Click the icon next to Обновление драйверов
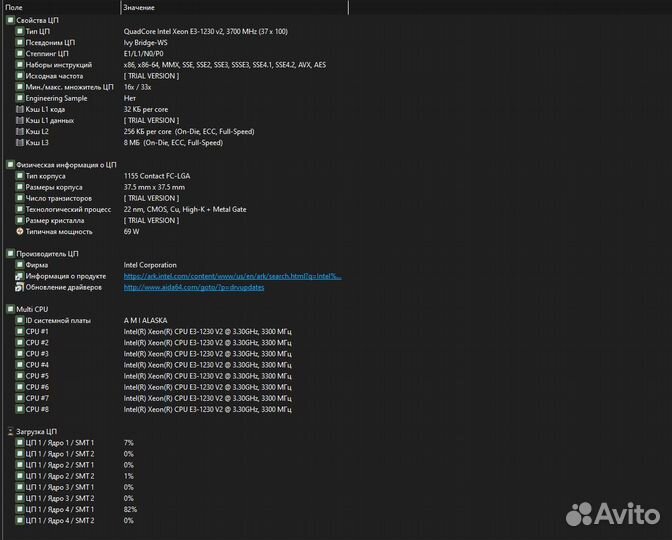Viewport: 672px width, 540px height. click(19, 287)
